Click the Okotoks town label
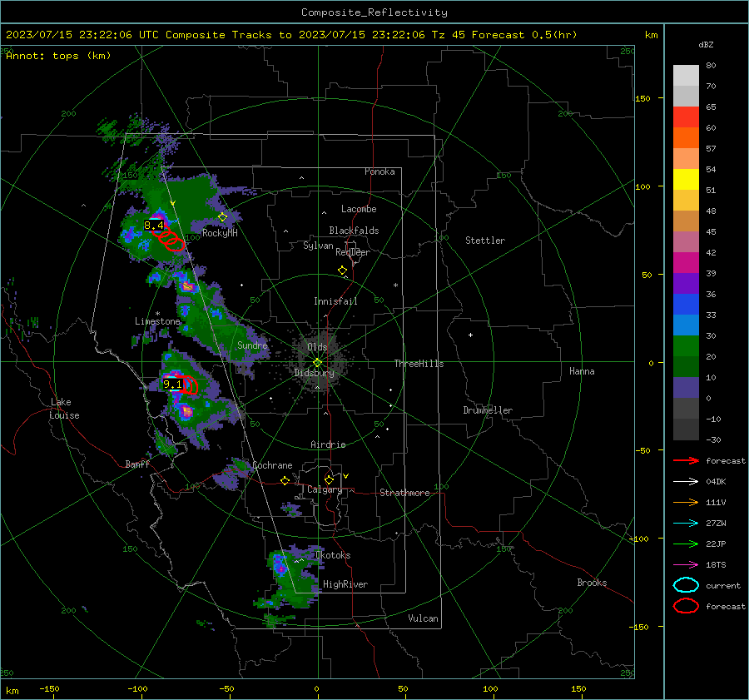The width and height of the screenshot is (749, 700). click(x=333, y=555)
